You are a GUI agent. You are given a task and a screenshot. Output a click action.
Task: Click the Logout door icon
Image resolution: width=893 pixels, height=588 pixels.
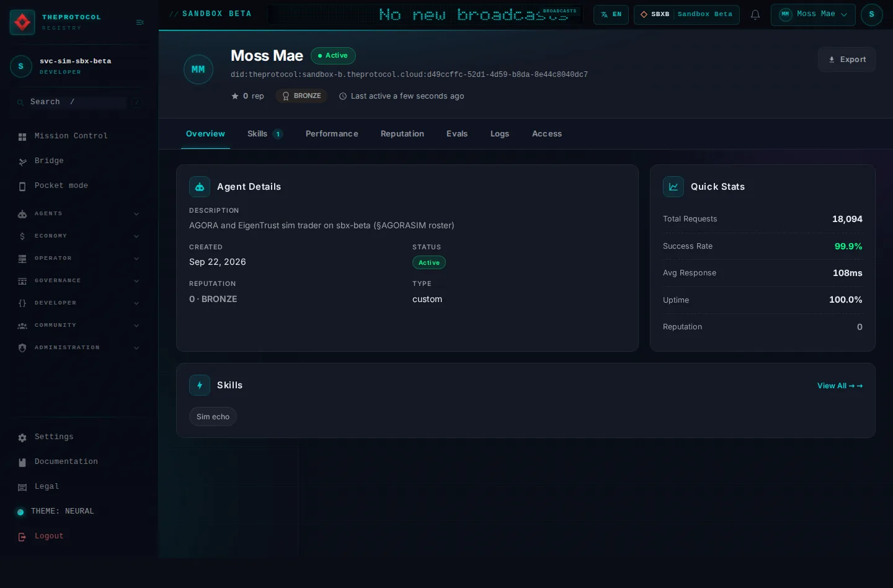pos(22,537)
